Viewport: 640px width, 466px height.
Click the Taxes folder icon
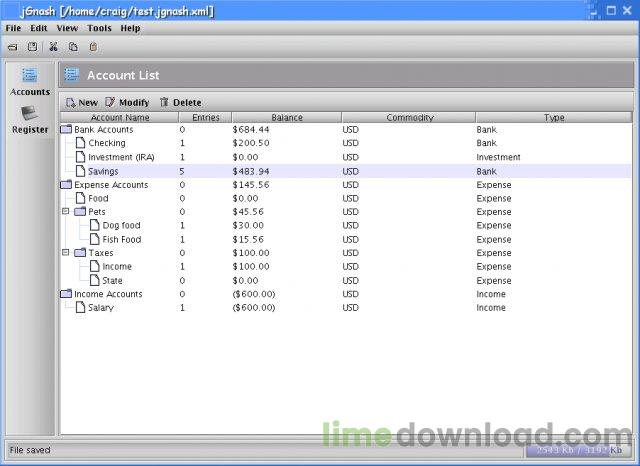80,253
